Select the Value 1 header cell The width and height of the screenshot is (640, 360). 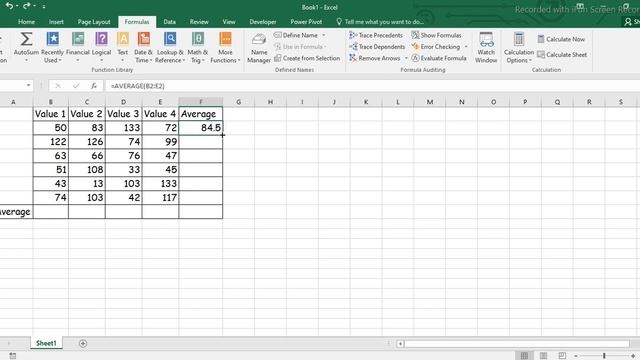(51, 114)
